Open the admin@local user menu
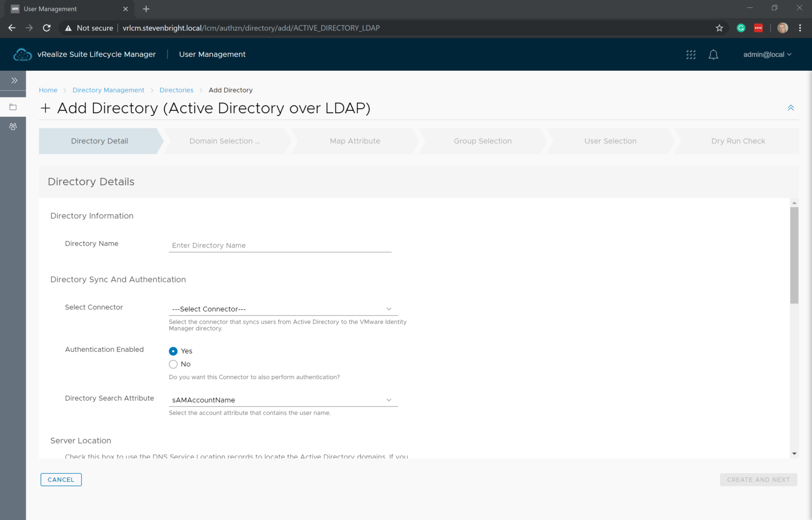 (767, 54)
